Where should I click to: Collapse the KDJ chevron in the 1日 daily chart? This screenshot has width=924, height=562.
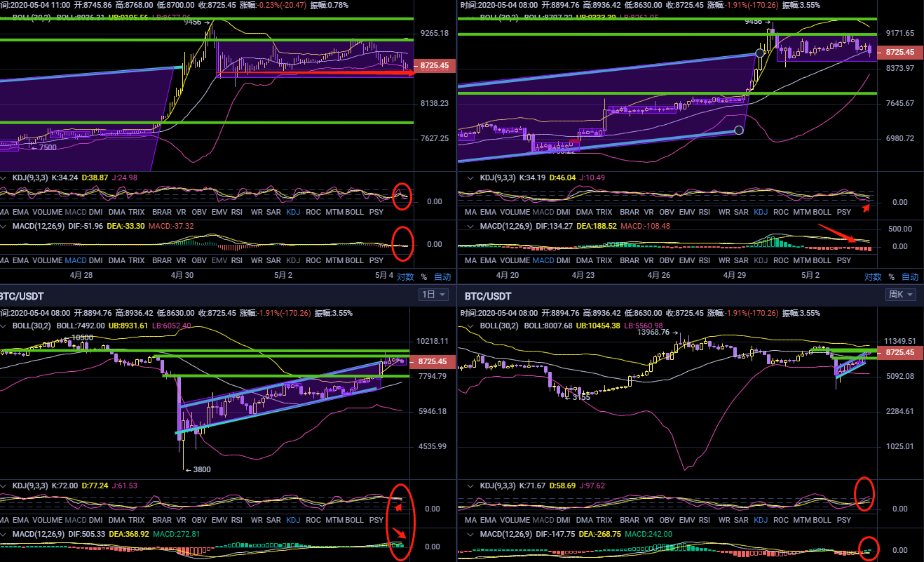coord(4,486)
